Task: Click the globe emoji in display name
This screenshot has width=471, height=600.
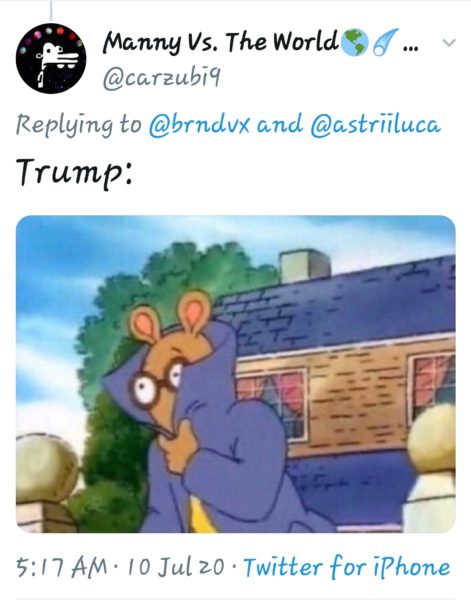Action: point(354,42)
